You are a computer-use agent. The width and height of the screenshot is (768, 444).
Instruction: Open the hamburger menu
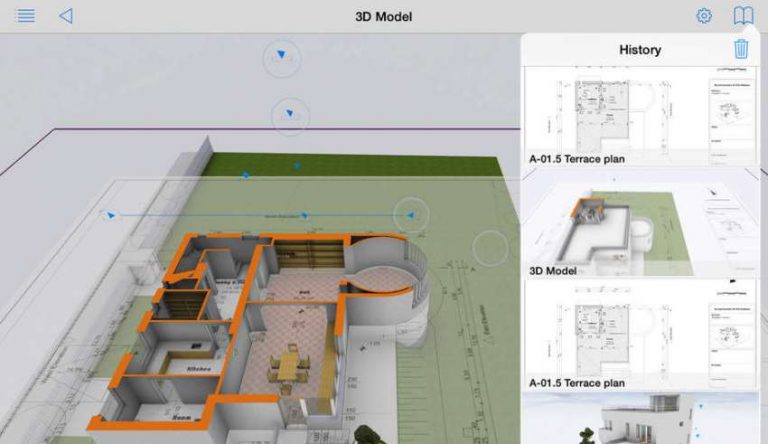tap(26, 16)
